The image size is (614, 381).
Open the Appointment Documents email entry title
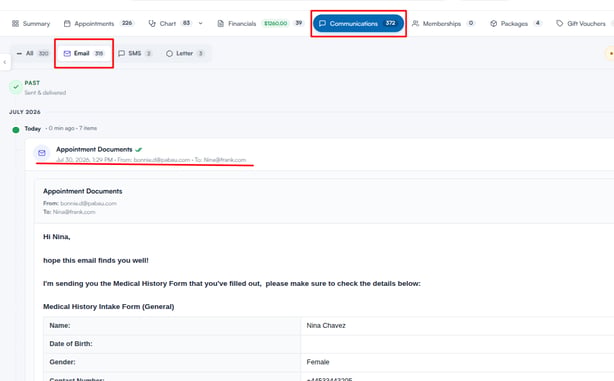(94, 150)
